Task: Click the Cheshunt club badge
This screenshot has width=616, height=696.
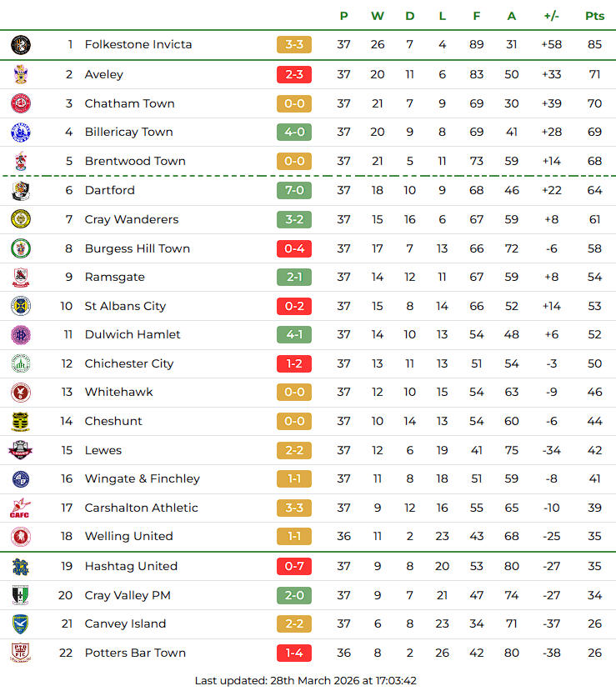Action: (x=21, y=422)
